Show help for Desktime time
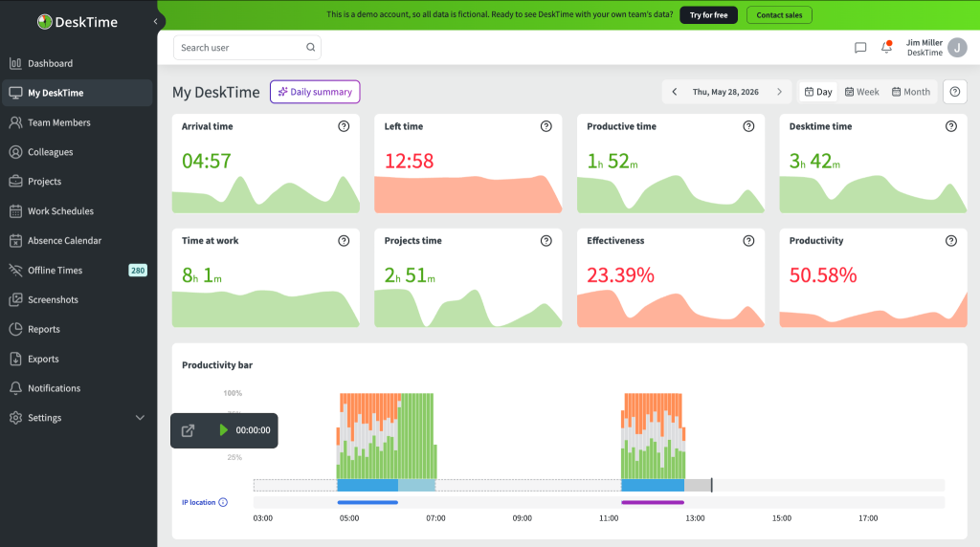Screen dimensions: 980x547 pyautogui.click(x=951, y=126)
